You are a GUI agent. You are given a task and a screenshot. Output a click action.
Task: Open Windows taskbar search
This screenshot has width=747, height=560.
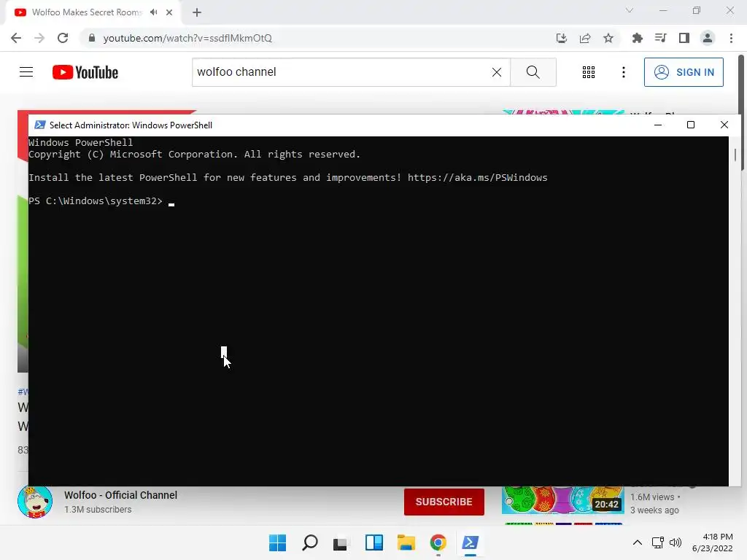[x=309, y=542]
